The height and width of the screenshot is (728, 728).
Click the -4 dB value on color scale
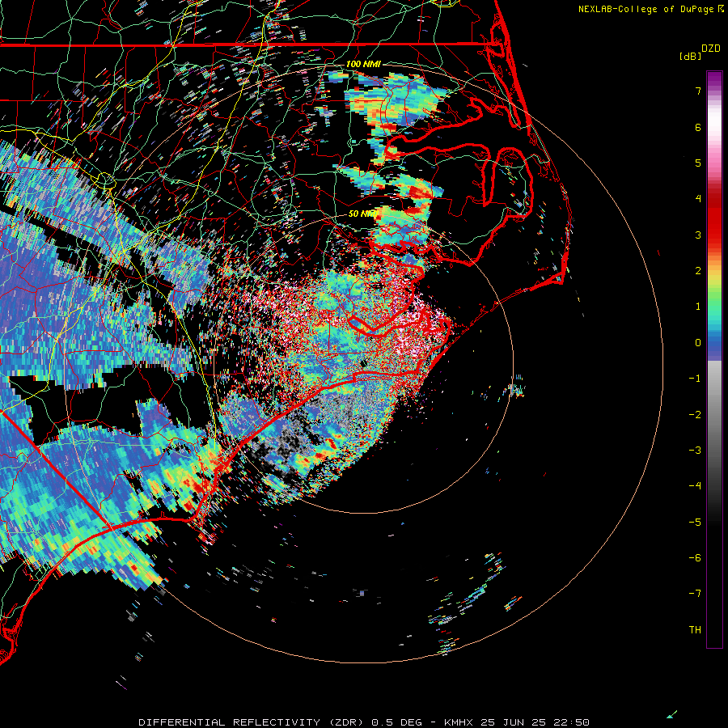tap(695, 486)
